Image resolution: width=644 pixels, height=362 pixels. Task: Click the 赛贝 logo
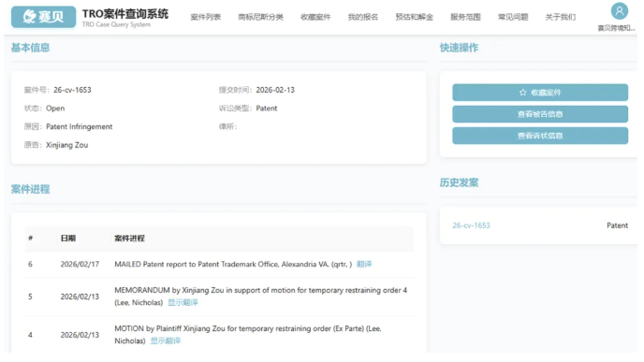pyautogui.click(x=44, y=17)
